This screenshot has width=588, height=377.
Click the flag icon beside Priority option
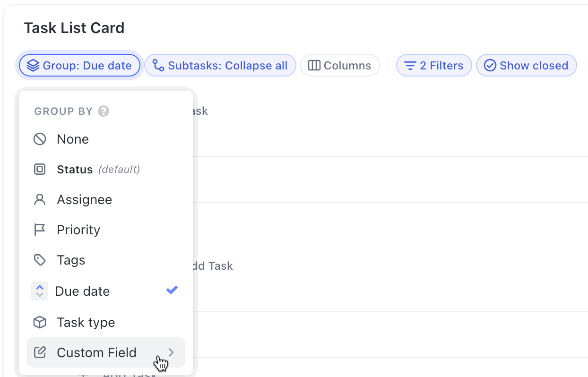pyautogui.click(x=40, y=230)
